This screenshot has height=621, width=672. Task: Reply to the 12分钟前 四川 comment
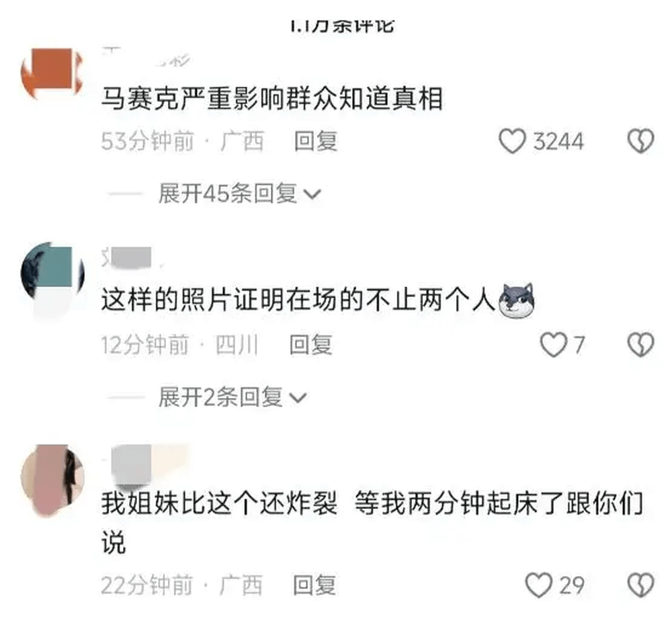click(310, 345)
